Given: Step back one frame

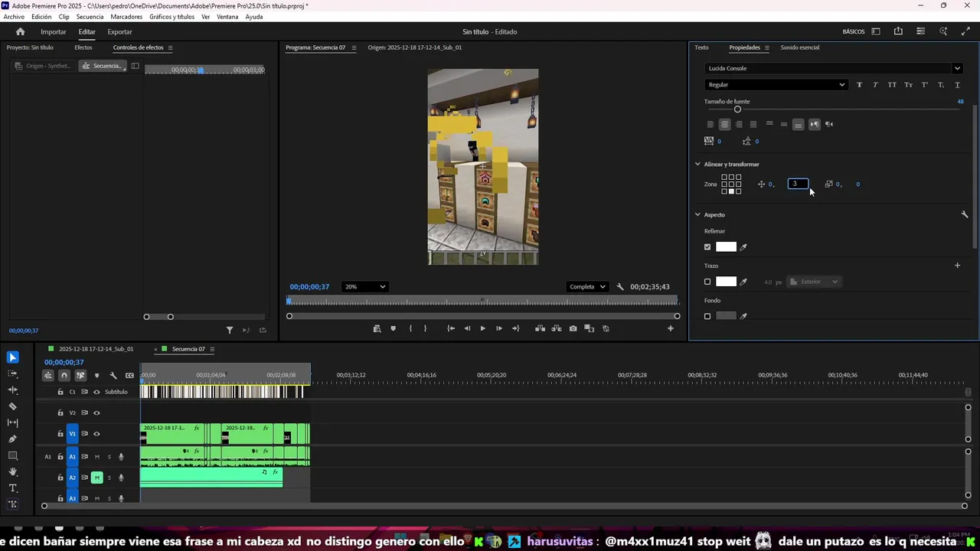Looking at the screenshot, I should click(x=467, y=328).
